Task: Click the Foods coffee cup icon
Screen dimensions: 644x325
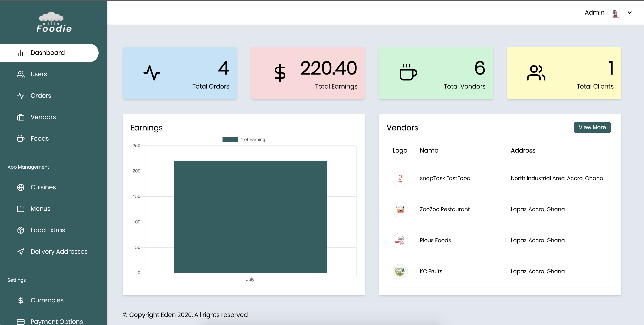Action: pyautogui.click(x=20, y=138)
